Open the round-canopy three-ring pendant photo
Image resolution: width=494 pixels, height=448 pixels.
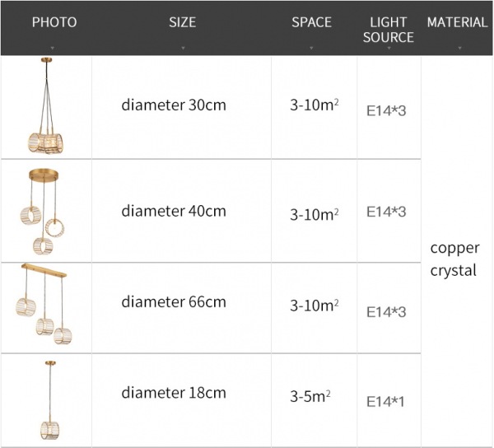click(43, 210)
